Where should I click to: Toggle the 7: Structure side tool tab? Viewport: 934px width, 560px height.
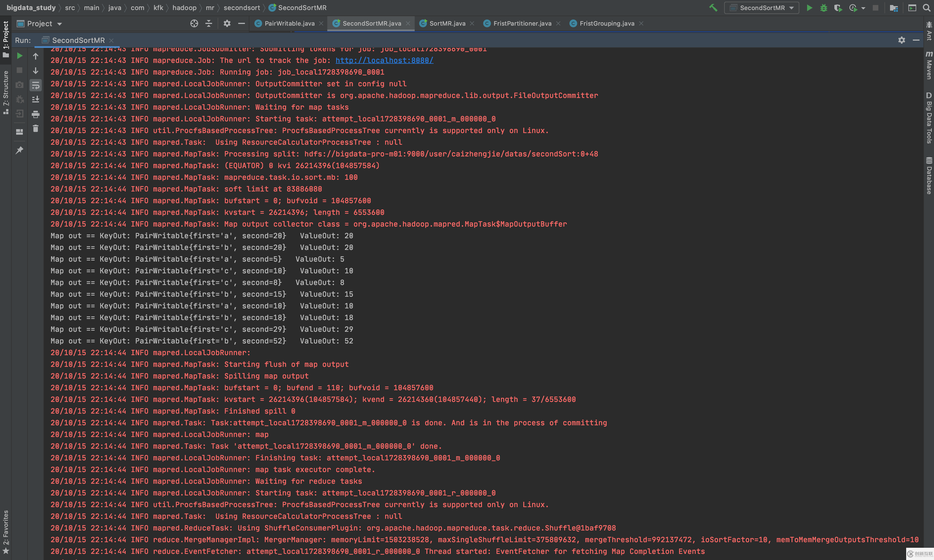[6, 92]
